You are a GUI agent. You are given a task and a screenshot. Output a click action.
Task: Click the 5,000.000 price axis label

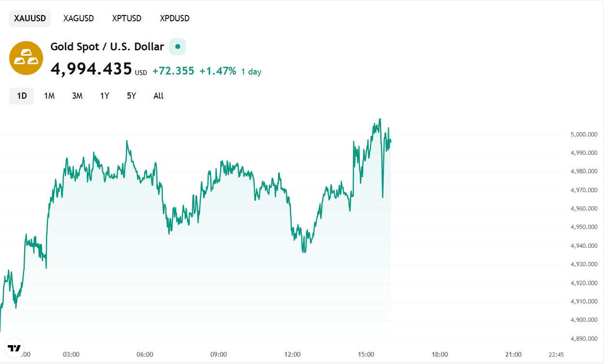[x=583, y=134]
